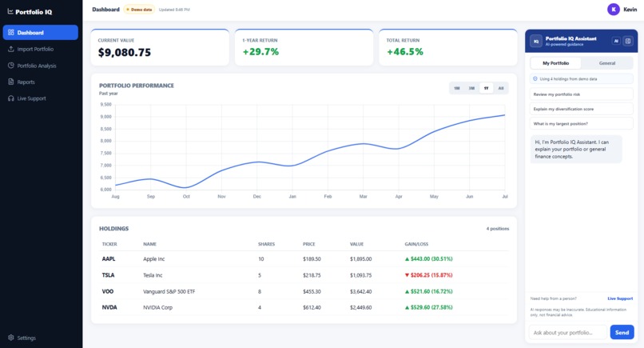Click the PRICE column header

309,244
